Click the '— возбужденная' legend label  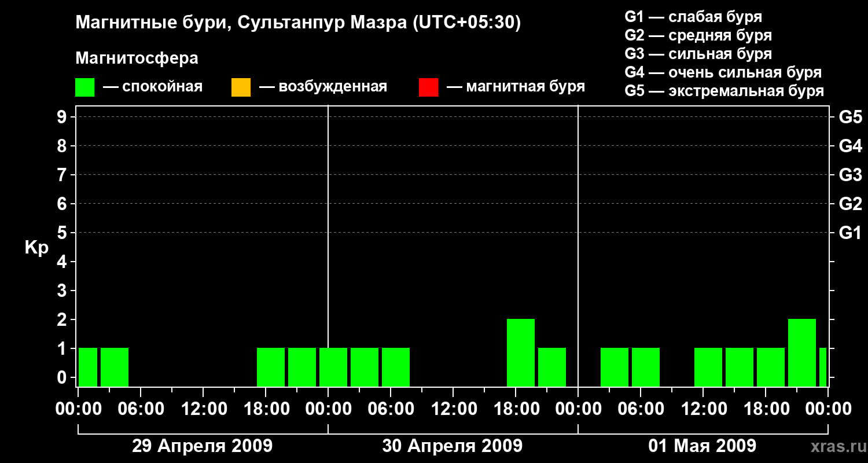pos(323,87)
